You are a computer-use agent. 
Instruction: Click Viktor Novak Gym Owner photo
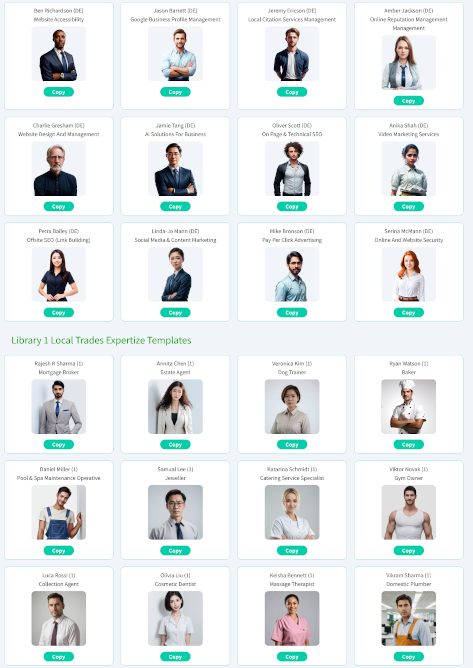click(409, 513)
